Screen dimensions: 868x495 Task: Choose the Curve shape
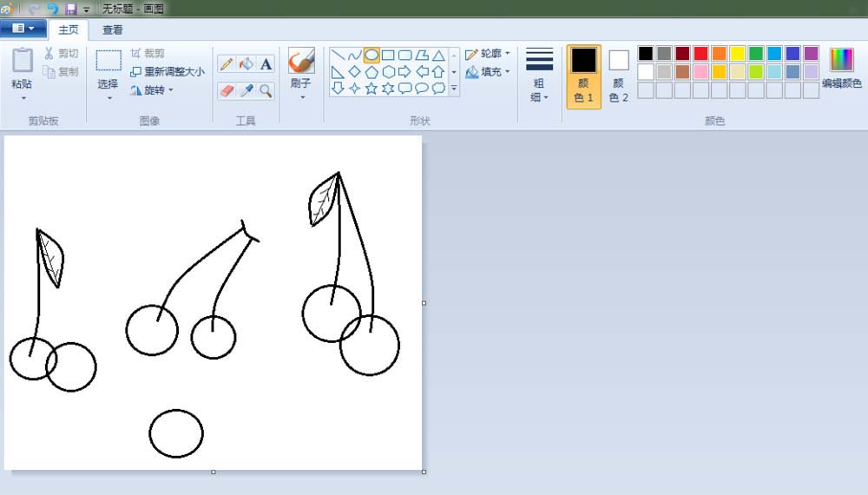(354, 55)
